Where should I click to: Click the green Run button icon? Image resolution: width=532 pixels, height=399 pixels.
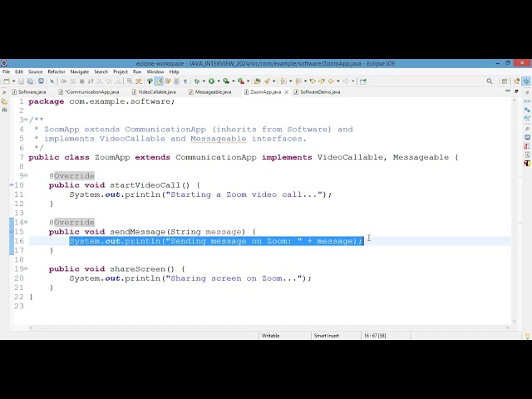click(x=211, y=81)
